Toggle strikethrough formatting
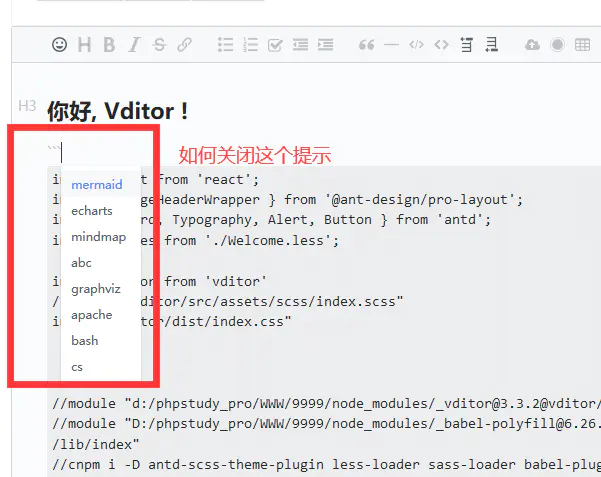The height and width of the screenshot is (477, 601). click(x=159, y=45)
